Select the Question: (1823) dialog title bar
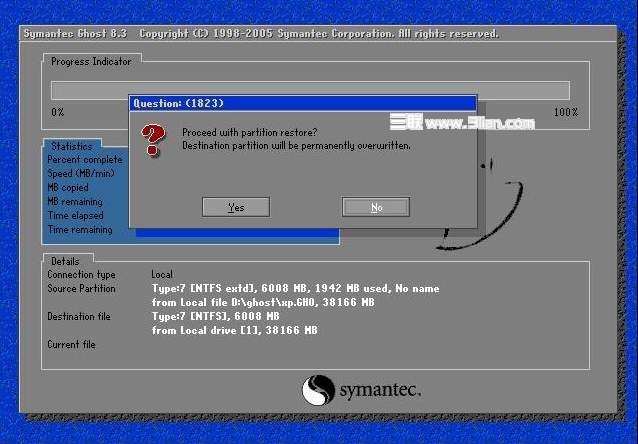The image size is (638, 444). pos(303,103)
